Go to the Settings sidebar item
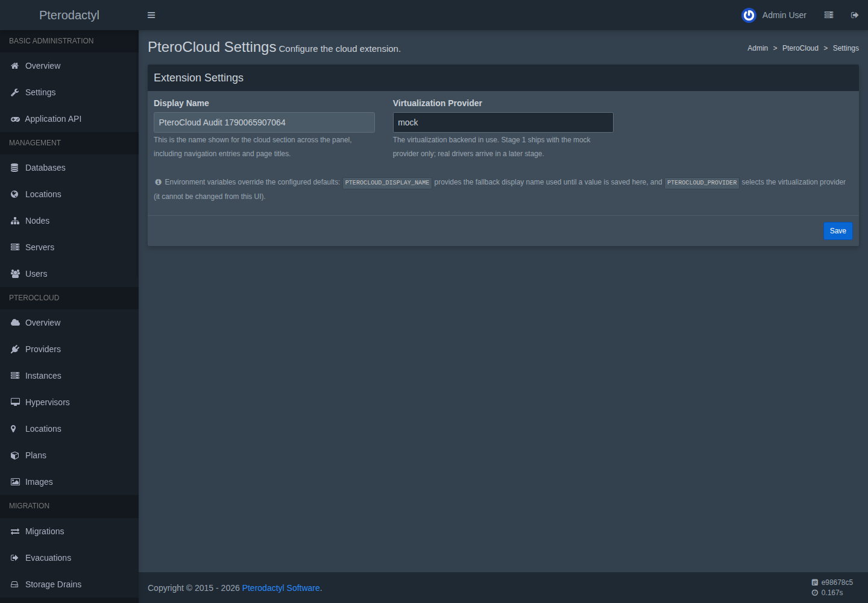The width and height of the screenshot is (868, 603). point(69,92)
